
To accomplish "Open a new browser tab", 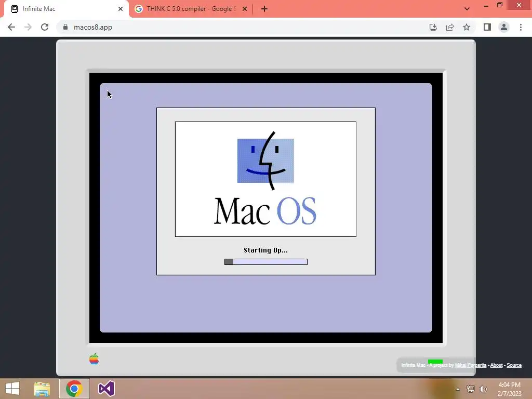I will coord(264,9).
